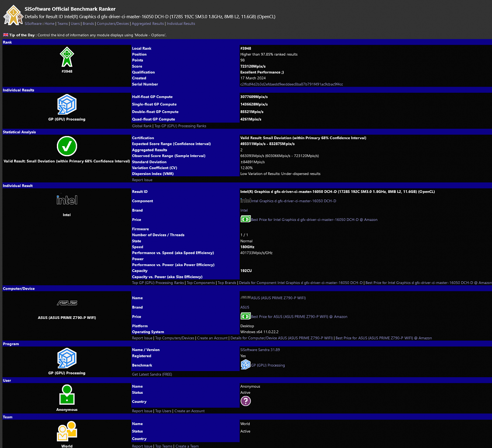Click the green checkmark valid result icon
Screen dimensions: 492x448
point(67,146)
